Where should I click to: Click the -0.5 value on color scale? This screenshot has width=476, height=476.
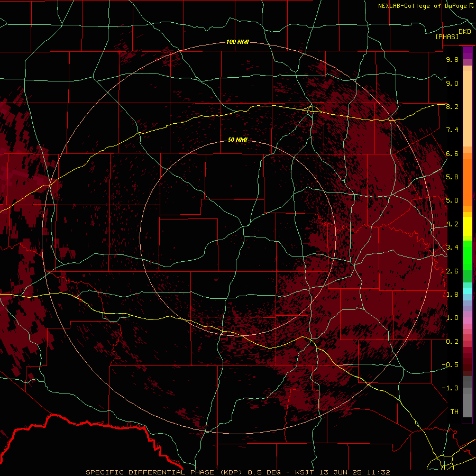[x=450, y=365]
